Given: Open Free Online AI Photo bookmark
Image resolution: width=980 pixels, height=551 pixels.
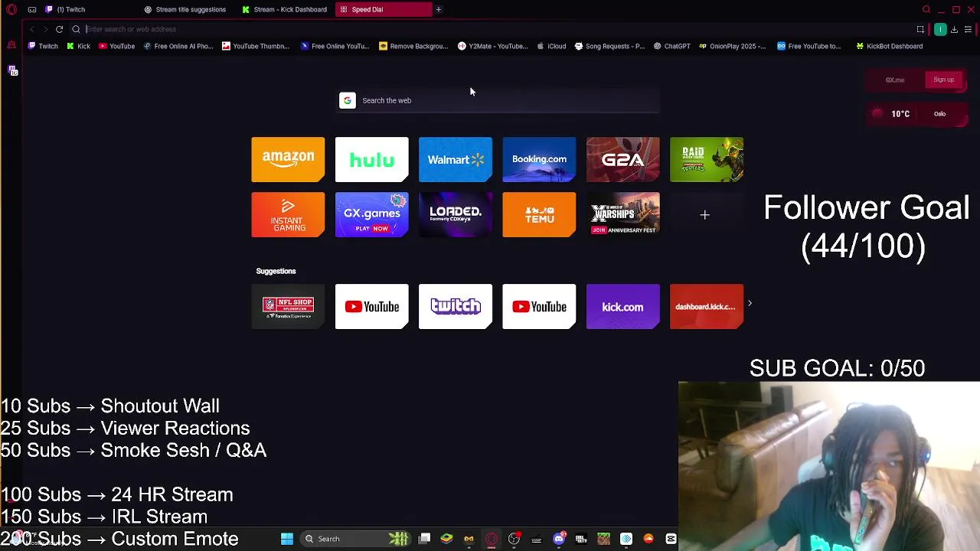Looking at the screenshot, I should [x=178, y=46].
